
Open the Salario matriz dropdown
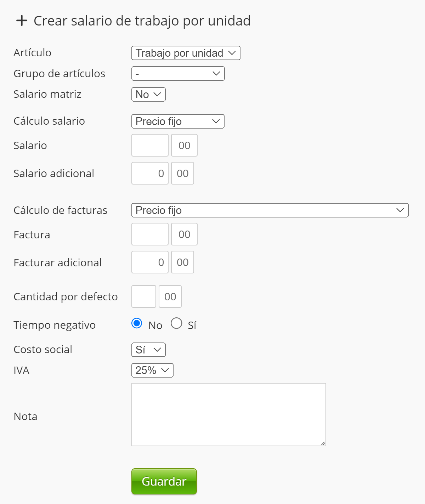click(x=148, y=95)
